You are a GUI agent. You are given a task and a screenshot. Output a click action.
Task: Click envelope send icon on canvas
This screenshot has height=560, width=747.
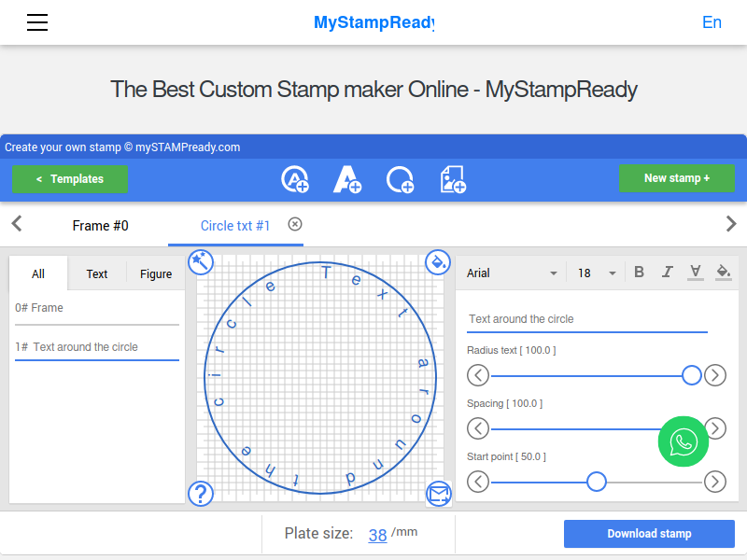pyautogui.click(x=438, y=494)
